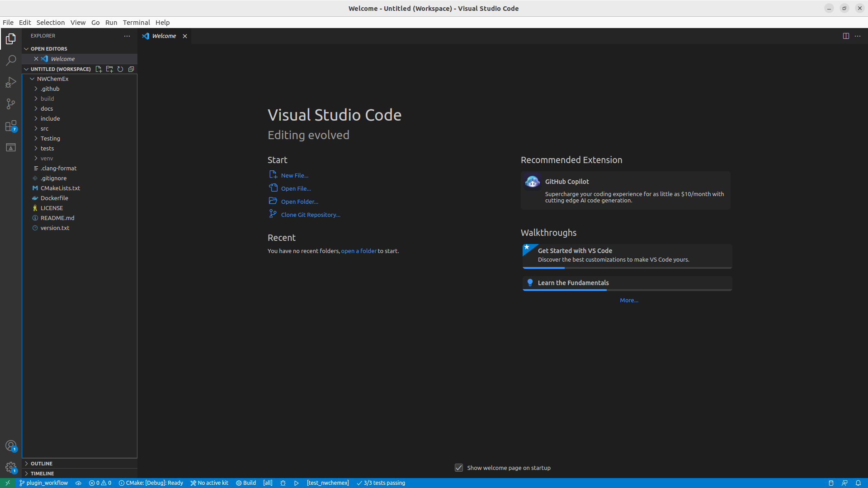Click Synchronize Changes cloud icon
Screen dimensions: 868x488
click(78, 483)
